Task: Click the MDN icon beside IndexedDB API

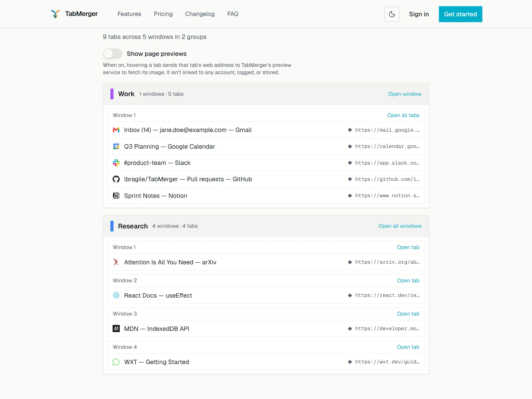Action: point(116,329)
